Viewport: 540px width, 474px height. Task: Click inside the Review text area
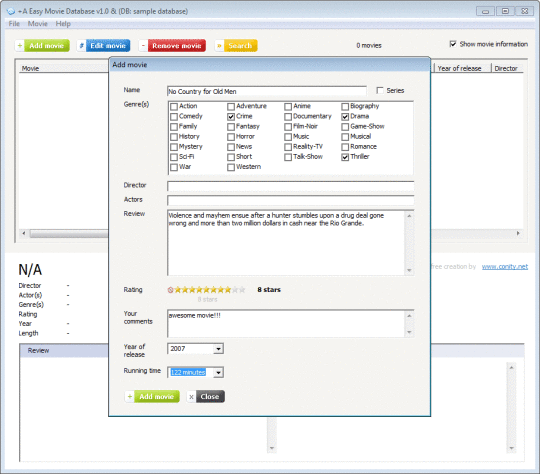click(286, 243)
